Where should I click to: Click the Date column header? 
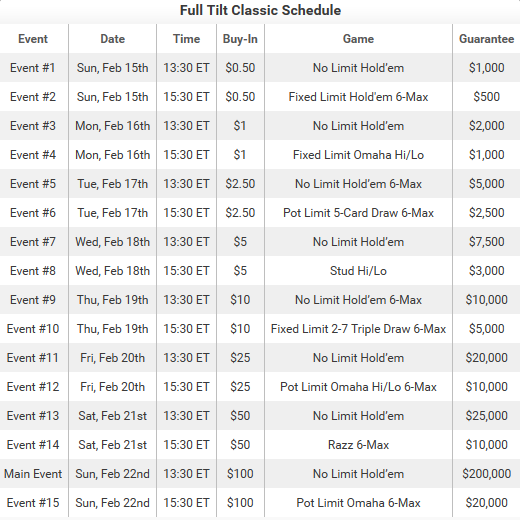[112, 39]
